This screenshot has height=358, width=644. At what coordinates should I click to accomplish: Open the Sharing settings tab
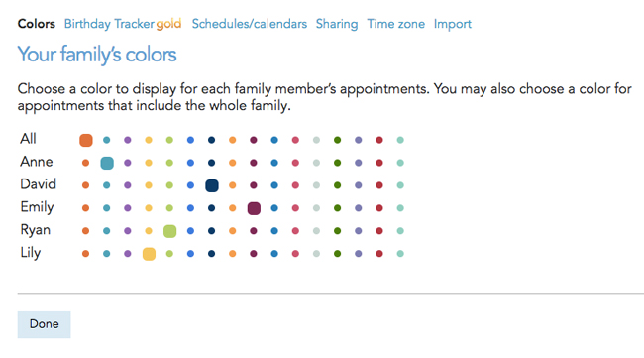[x=337, y=24]
